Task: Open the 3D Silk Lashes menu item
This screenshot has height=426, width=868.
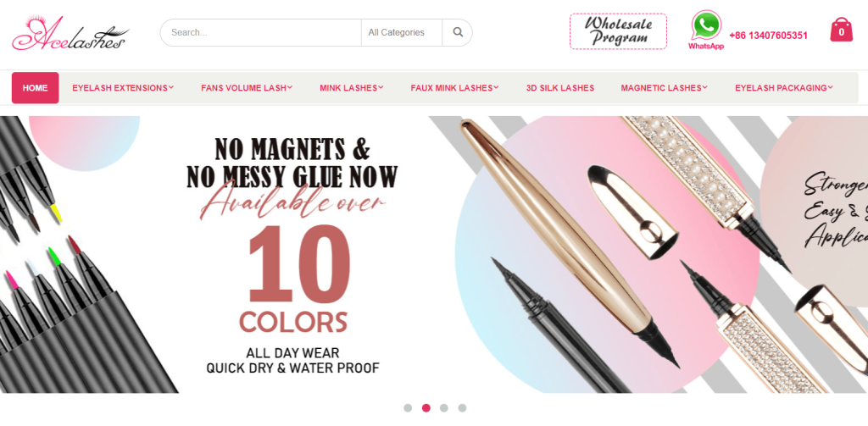Action: (x=560, y=88)
